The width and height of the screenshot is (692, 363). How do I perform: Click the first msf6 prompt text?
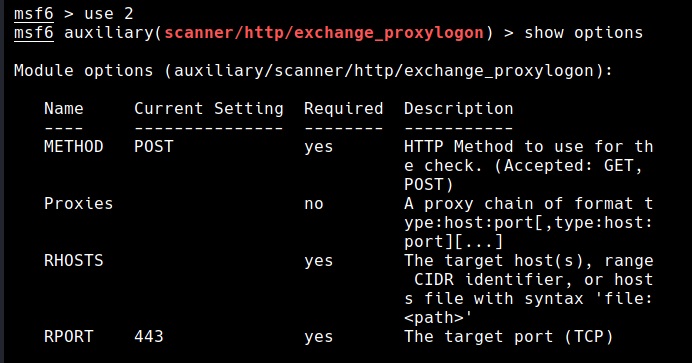coord(34,14)
